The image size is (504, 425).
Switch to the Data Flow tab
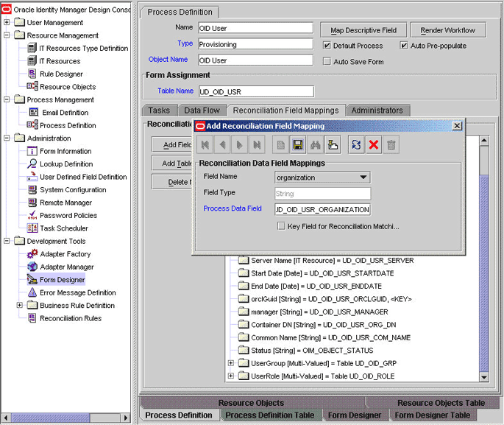(x=202, y=110)
